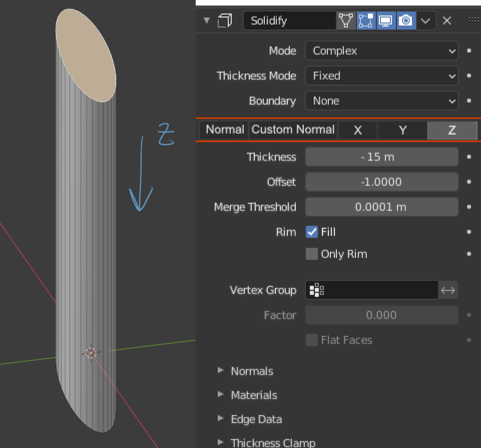The width and height of the screenshot is (481, 448).
Task: Open the Thickness Mode dropdown
Action: (381, 76)
